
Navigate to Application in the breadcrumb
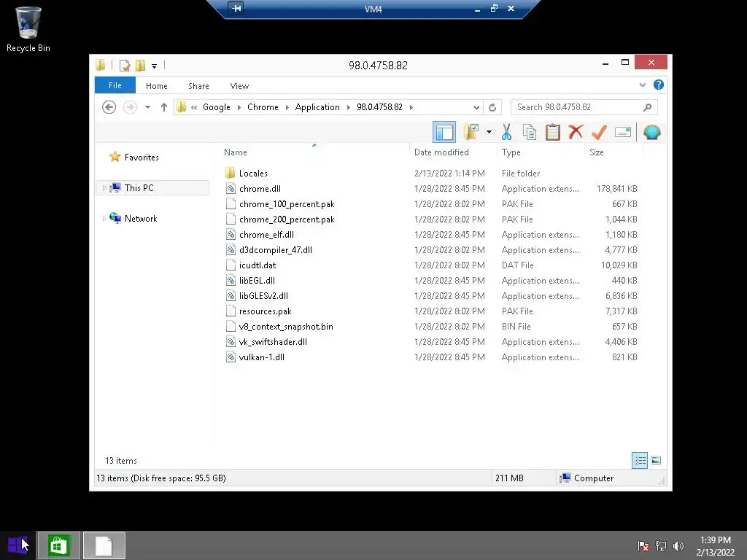[x=317, y=107]
